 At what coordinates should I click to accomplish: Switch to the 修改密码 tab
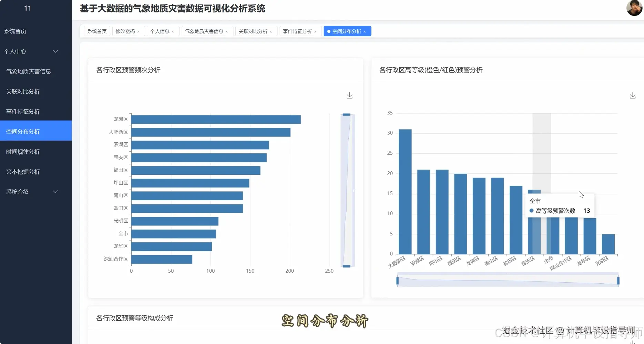(125, 31)
